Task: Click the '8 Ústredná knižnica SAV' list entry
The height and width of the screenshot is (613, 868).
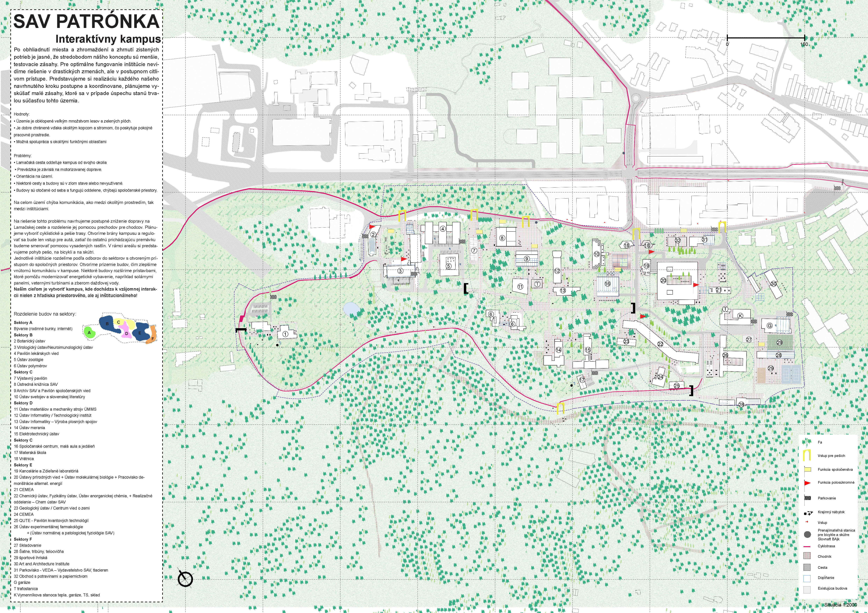Action: (x=36, y=384)
